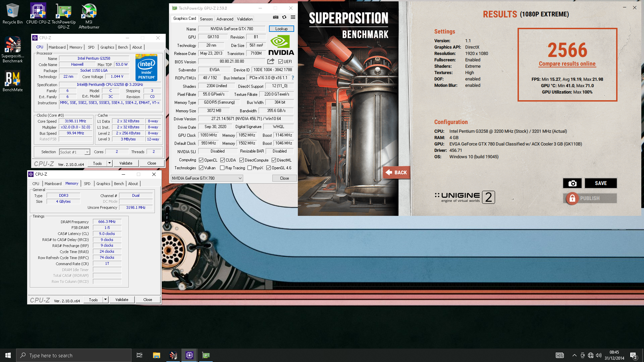Click Compare results online link
Viewport: 644px width, 362px height.
(x=567, y=64)
